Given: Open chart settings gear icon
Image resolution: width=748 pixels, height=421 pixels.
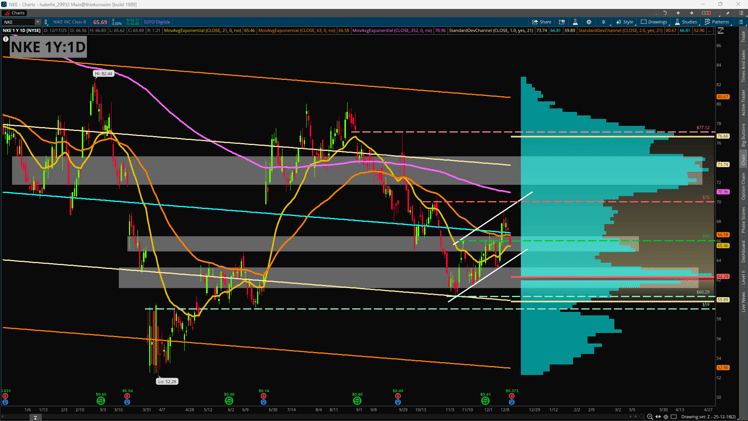Looking at the screenshot, I should [589, 22].
